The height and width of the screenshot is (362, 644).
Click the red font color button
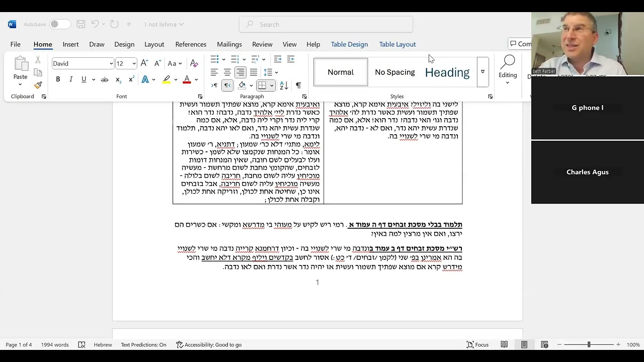[x=187, y=79]
